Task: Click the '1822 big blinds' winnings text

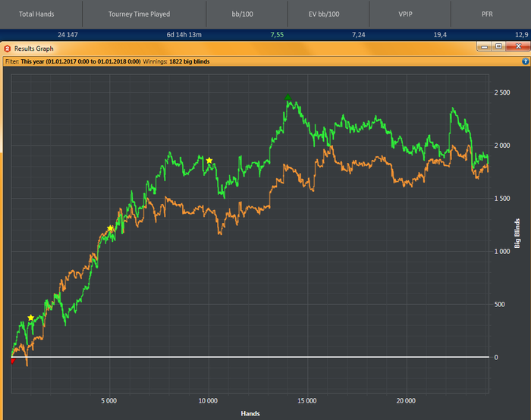Action: tap(190, 61)
